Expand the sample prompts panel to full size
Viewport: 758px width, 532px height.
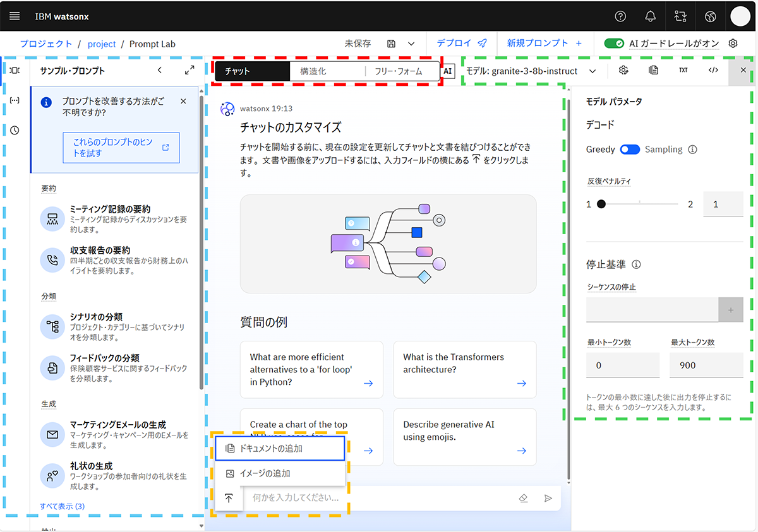(189, 71)
